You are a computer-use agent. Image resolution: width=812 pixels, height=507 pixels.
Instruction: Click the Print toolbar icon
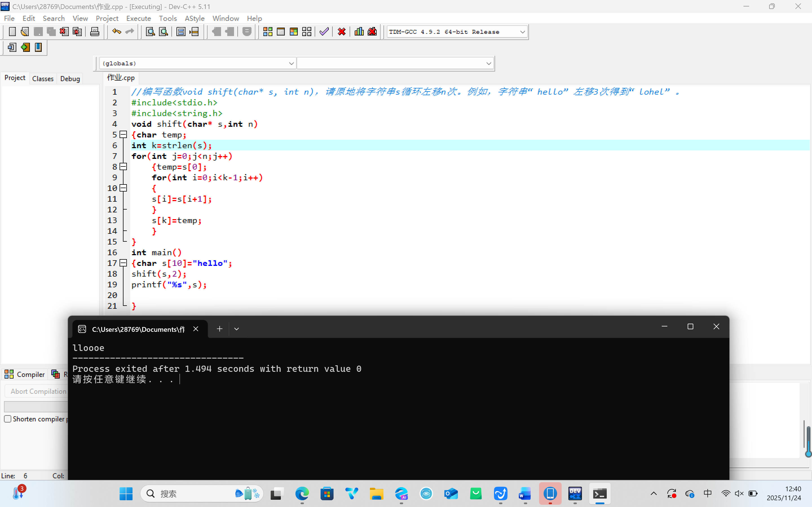(x=95, y=32)
